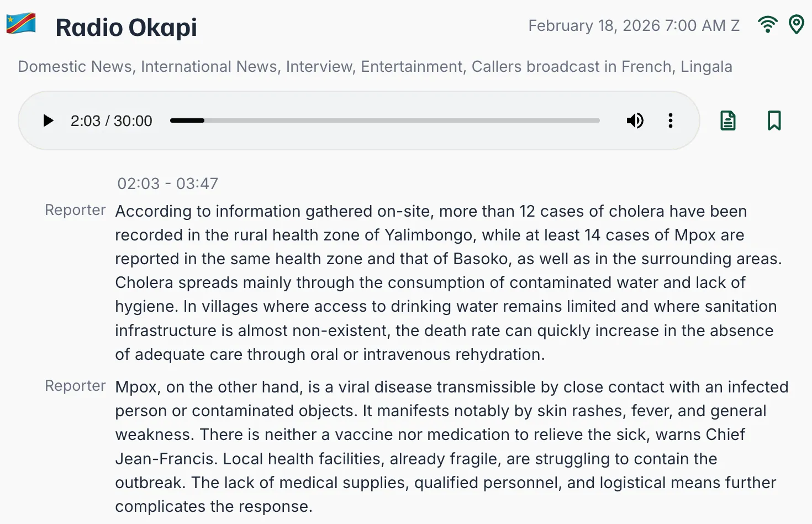Click the February 18, 2026 broadcast date

click(634, 26)
